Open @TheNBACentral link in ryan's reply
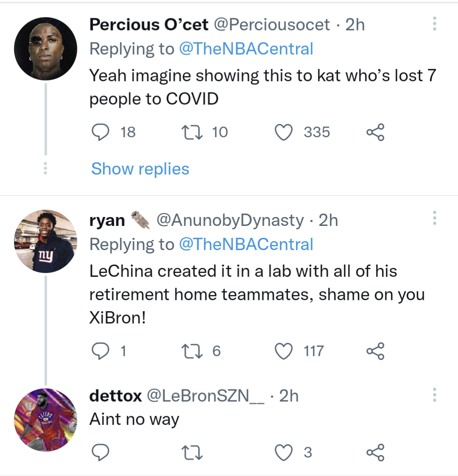 click(x=246, y=245)
